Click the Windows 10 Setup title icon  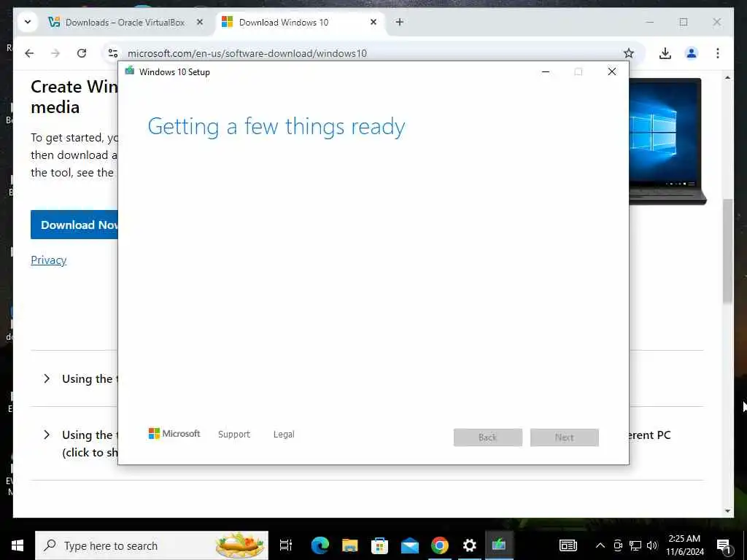click(x=130, y=71)
